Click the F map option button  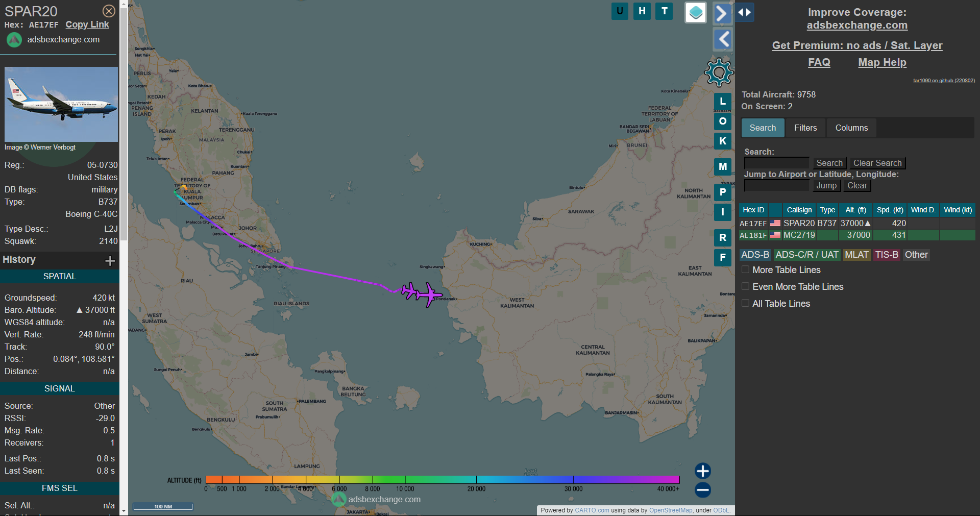pos(723,257)
